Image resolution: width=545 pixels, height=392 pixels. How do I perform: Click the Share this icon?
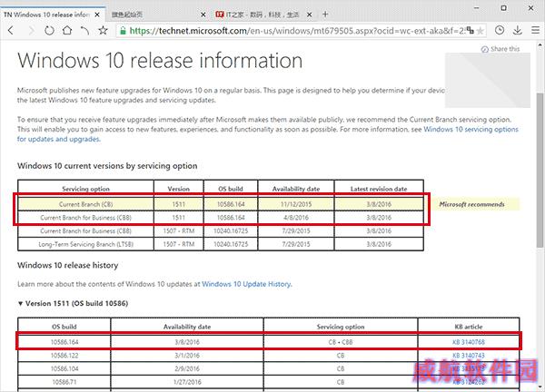click(x=484, y=49)
